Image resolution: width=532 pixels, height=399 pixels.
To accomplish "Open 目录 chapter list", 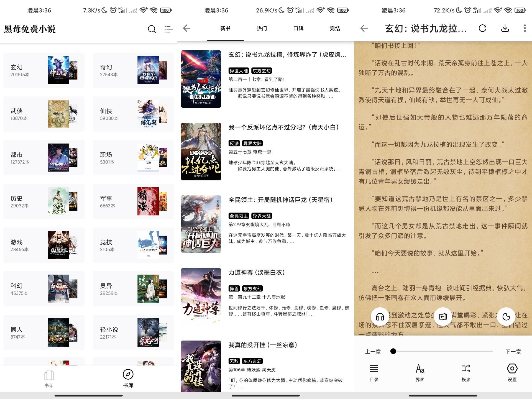I will tap(374, 373).
